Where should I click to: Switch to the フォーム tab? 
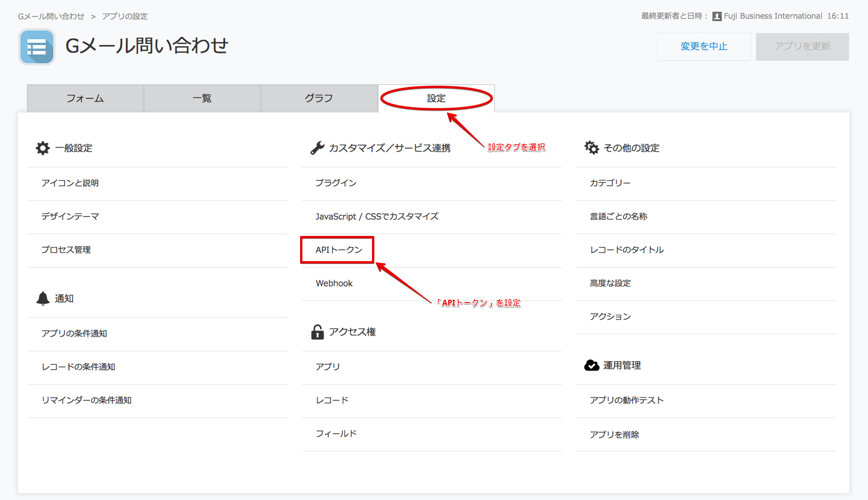pos(85,98)
